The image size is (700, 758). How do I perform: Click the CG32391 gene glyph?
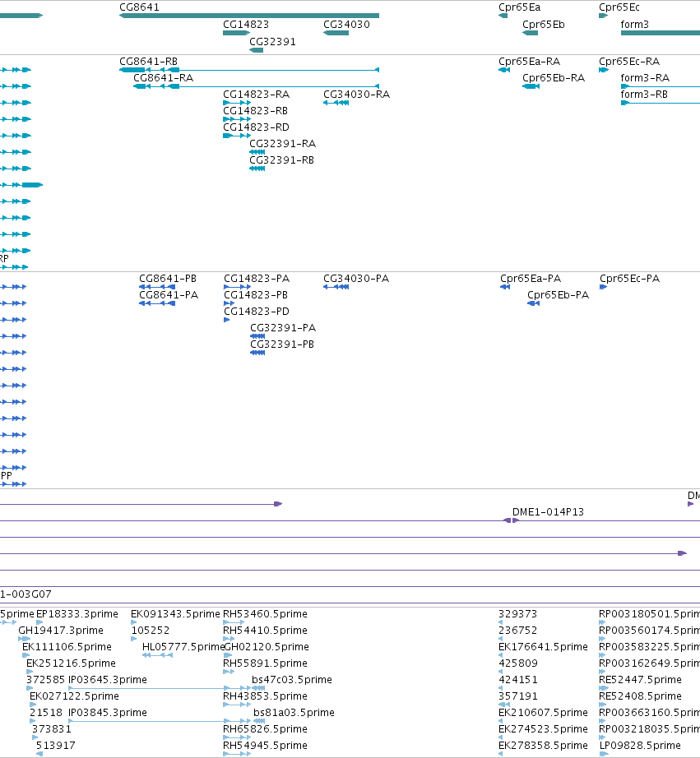(257, 50)
